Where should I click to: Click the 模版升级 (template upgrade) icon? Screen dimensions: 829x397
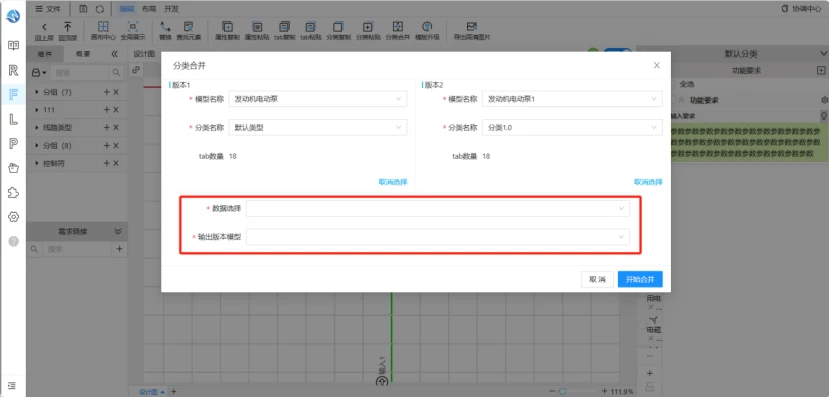click(427, 27)
